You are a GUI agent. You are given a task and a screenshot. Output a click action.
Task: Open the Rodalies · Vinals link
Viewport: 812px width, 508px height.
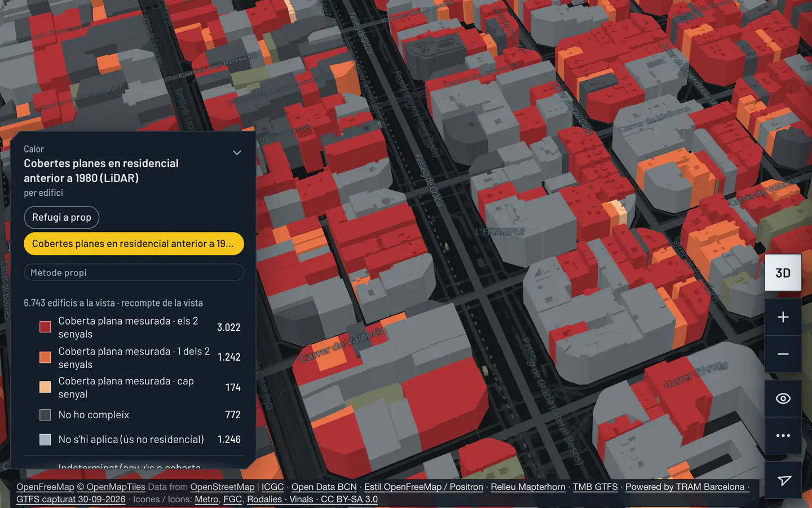point(280,500)
